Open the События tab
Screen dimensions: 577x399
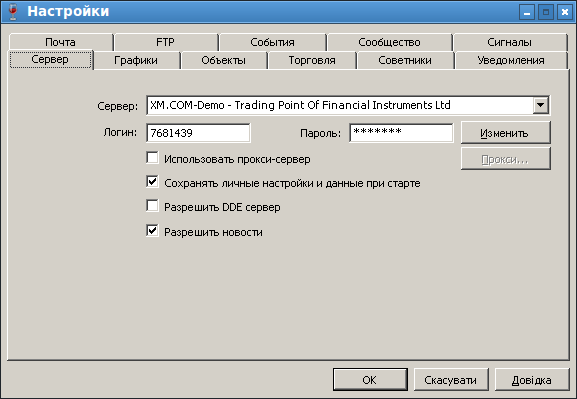pos(272,42)
